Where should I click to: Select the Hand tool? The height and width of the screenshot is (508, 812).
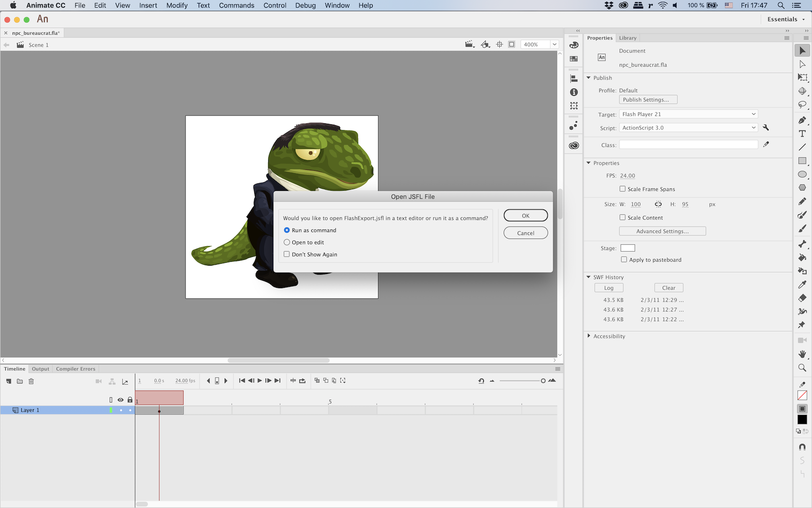tap(802, 354)
